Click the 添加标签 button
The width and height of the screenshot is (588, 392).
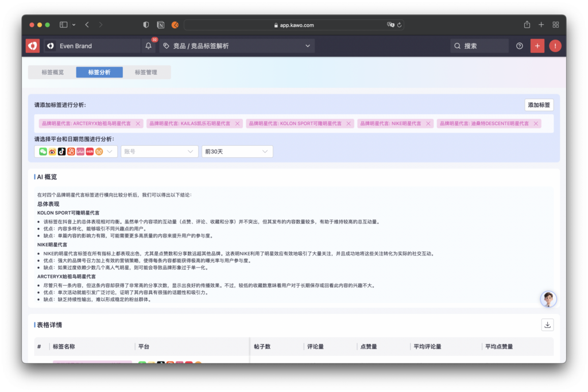(x=539, y=105)
